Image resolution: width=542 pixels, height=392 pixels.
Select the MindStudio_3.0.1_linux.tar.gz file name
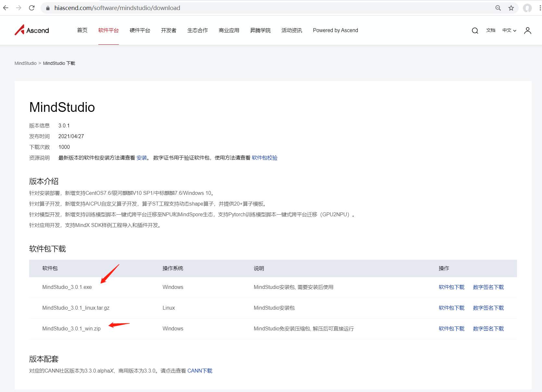(x=76, y=308)
